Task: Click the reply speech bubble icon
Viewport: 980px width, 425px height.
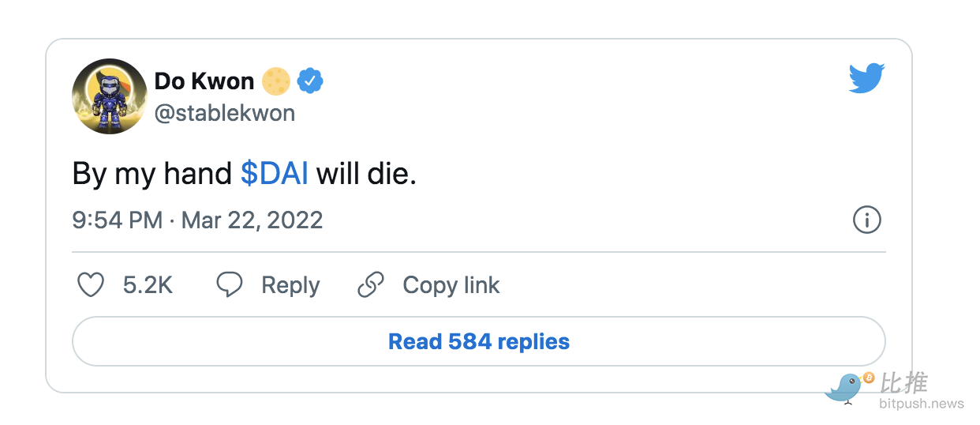Action: [229, 285]
